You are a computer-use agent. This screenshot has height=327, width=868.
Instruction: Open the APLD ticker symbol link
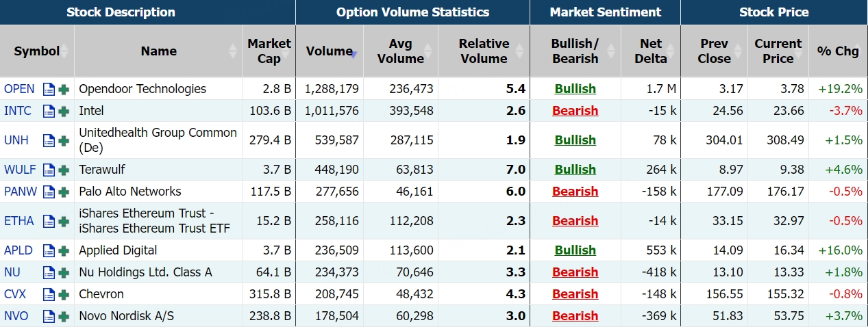pos(18,250)
